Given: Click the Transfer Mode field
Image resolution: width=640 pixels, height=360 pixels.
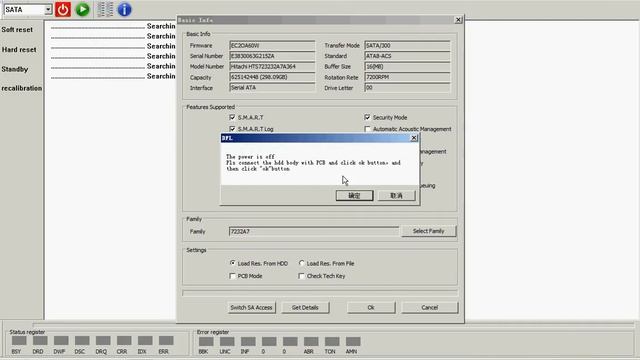Looking at the screenshot, I should pyautogui.click(x=407, y=45).
